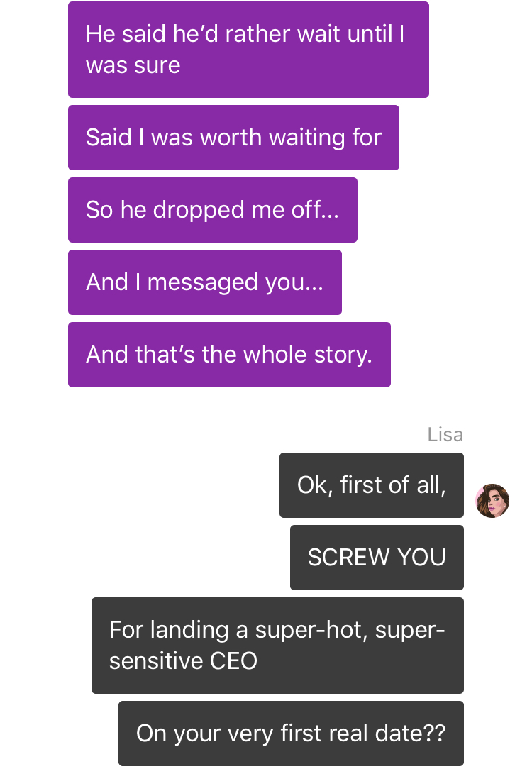The image size is (532, 769).
Task: Tap the word 'date??' in the last message
Action: [411, 734]
